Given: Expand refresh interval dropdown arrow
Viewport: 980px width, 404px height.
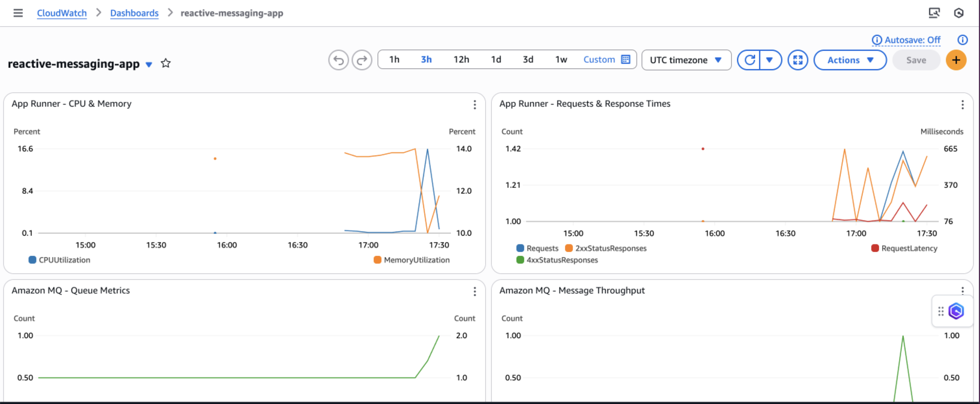Looking at the screenshot, I should click(770, 60).
